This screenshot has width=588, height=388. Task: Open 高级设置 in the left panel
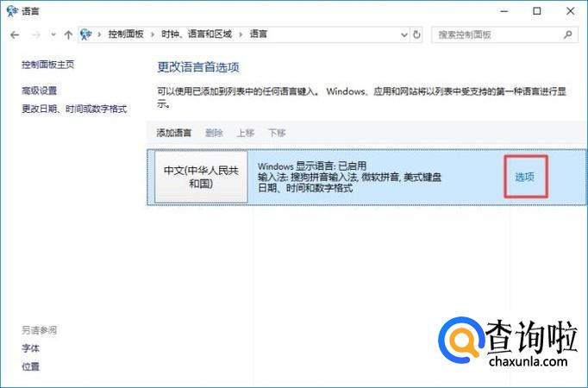coord(40,91)
